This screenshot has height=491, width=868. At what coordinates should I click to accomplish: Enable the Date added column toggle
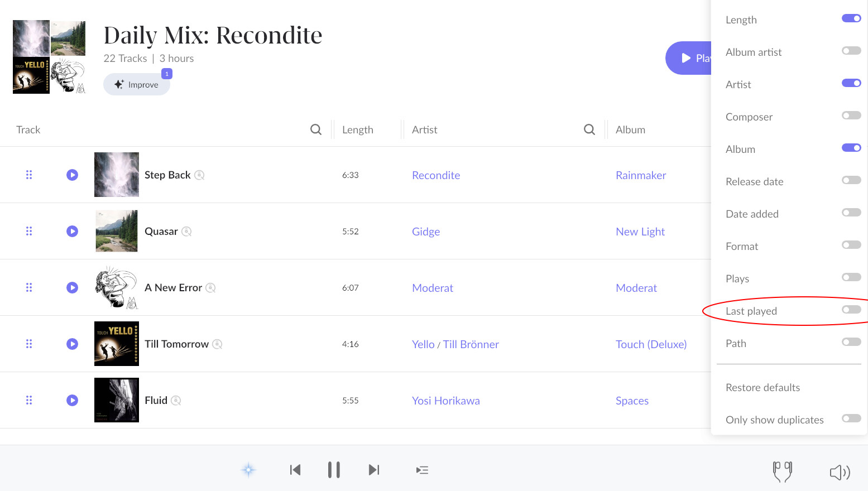pos(851,213)
